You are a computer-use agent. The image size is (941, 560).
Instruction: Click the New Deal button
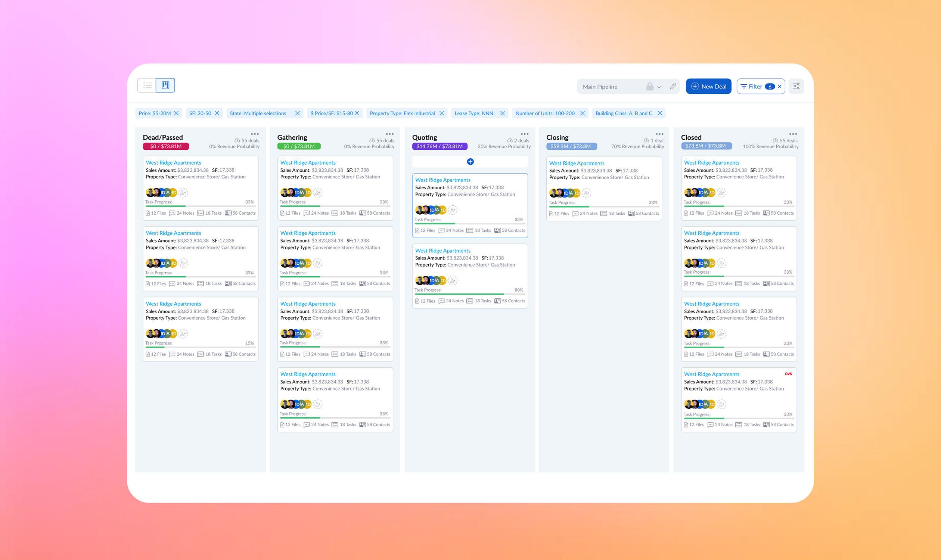coord(708,86)
